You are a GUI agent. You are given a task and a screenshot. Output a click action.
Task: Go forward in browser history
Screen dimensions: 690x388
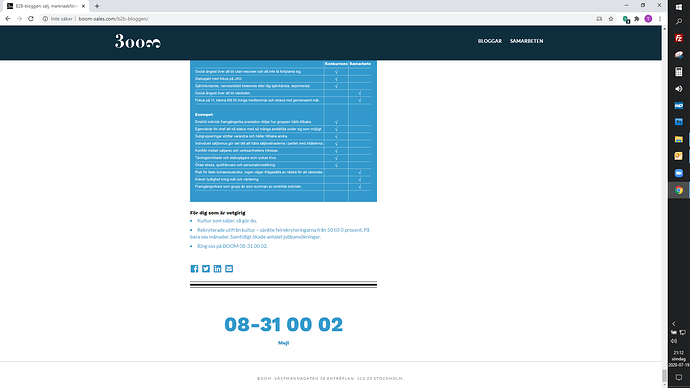coord(19,19)
